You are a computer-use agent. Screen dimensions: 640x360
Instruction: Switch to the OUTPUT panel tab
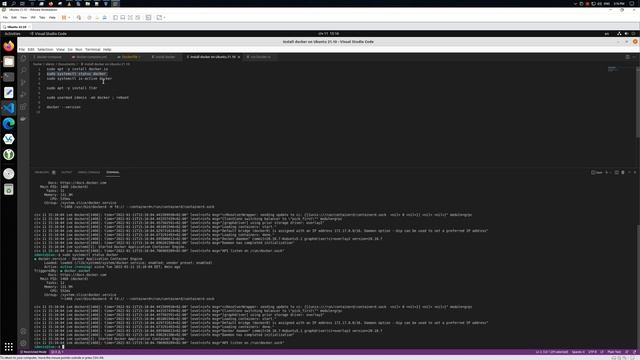66,172
